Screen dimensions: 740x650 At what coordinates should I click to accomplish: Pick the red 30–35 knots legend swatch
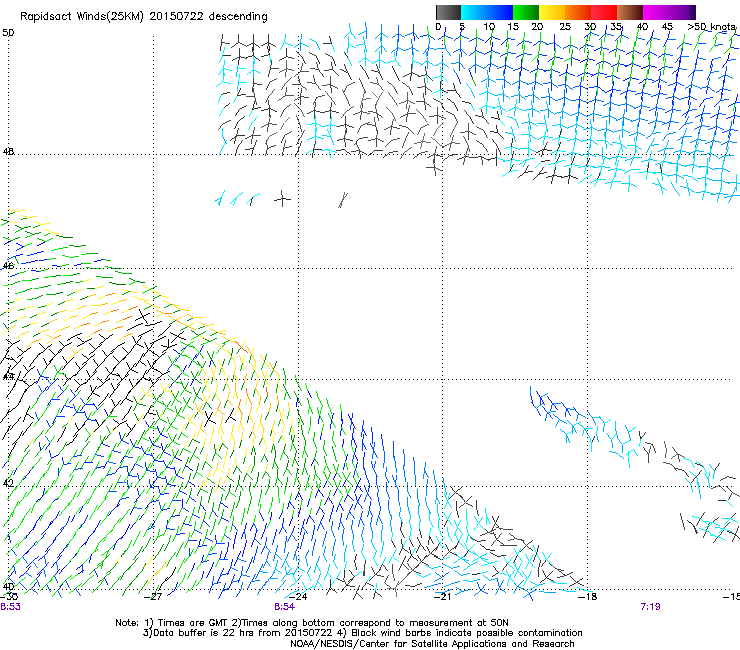click(604, 12)
